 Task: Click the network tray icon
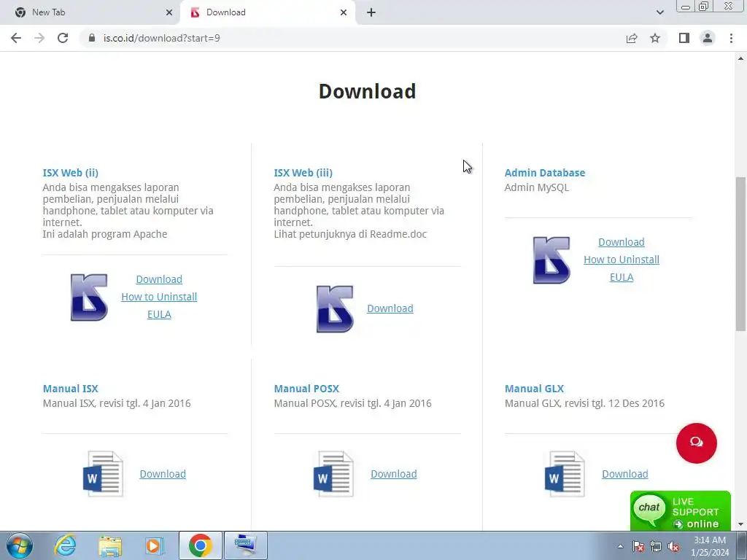[656, 546]
